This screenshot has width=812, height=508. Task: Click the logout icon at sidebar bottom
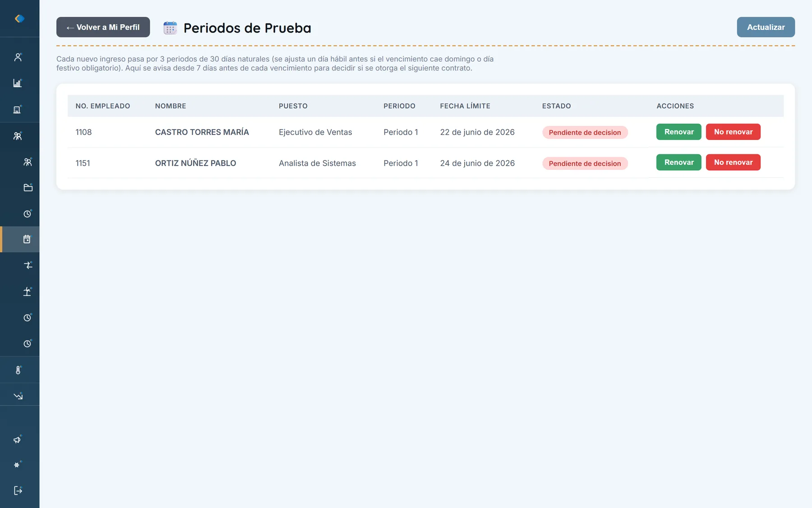18,490
